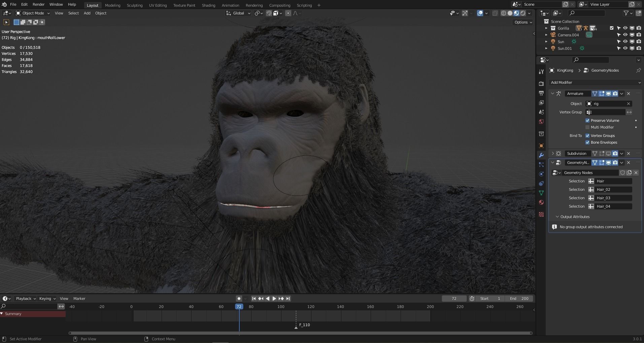Viewport: 644px width, 343px height.
Task: Open the World properties tab
Action: (x=541, y=122)
